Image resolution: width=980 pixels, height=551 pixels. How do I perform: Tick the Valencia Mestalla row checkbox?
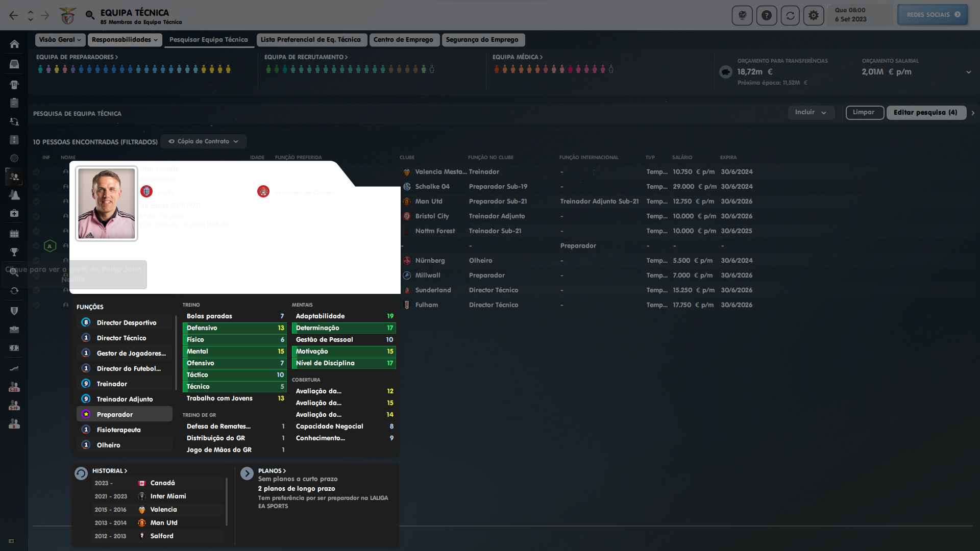pyautogui.click(x=36, y=172)
